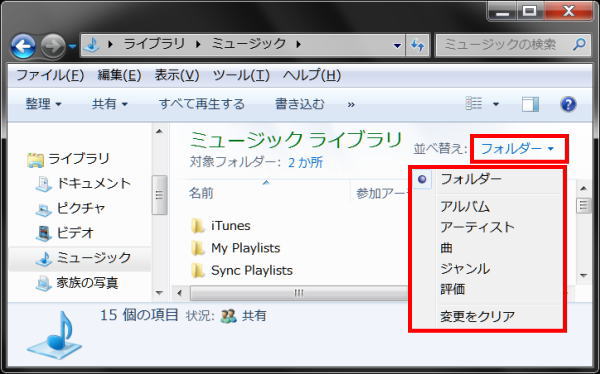Screen dimensions: 600x374
Task: Open the ヘルプ(H) menu
Action: (x=312, y=75)
